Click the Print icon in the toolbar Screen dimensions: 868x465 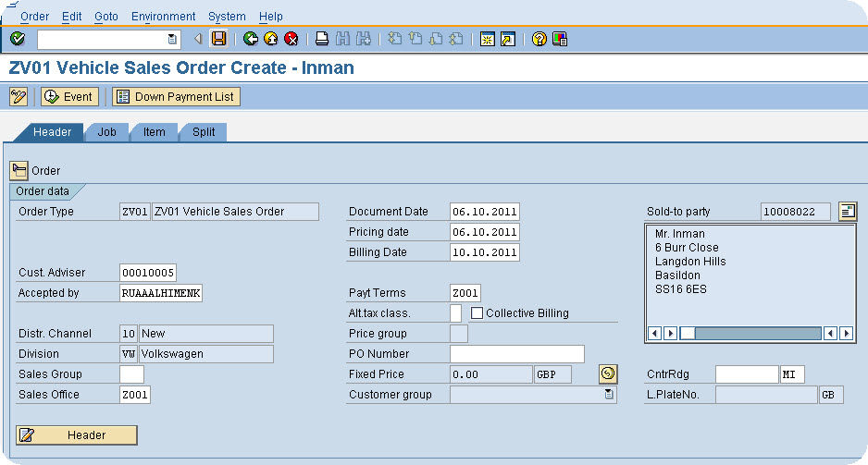322,39
